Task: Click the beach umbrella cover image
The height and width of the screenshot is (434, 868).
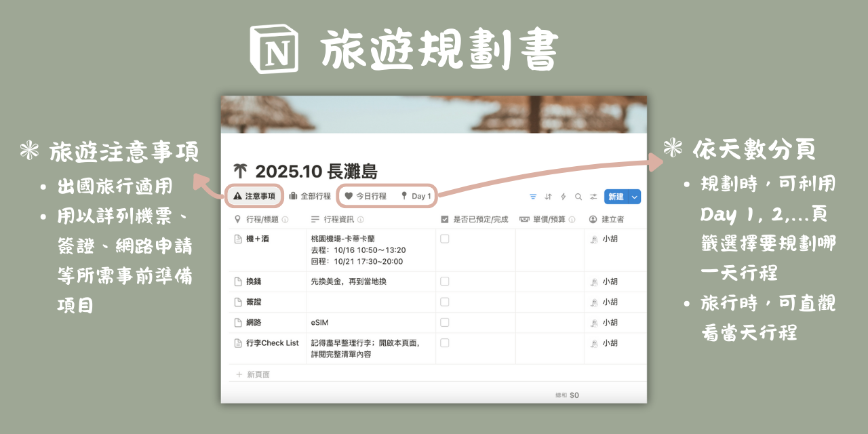Action: [x=434, y=114]
